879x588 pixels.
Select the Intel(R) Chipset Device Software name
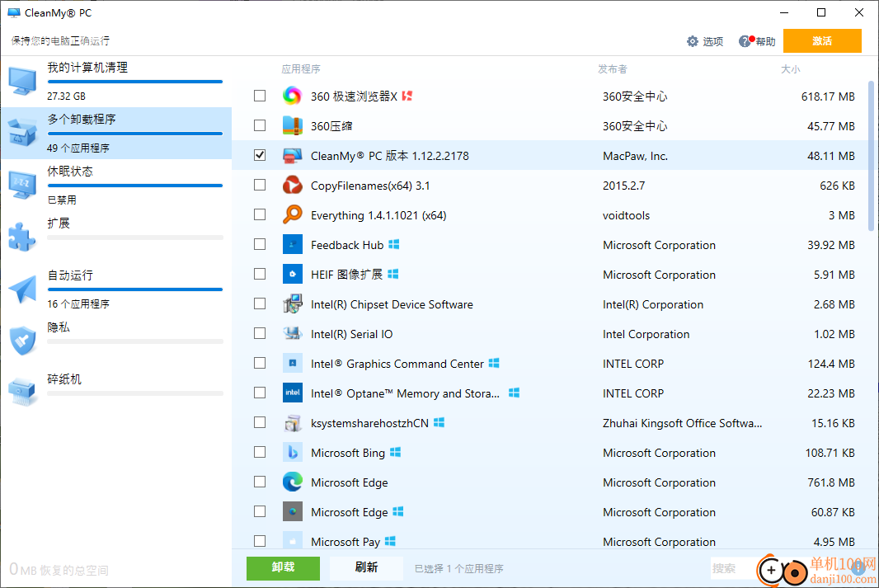click(392, 304)
